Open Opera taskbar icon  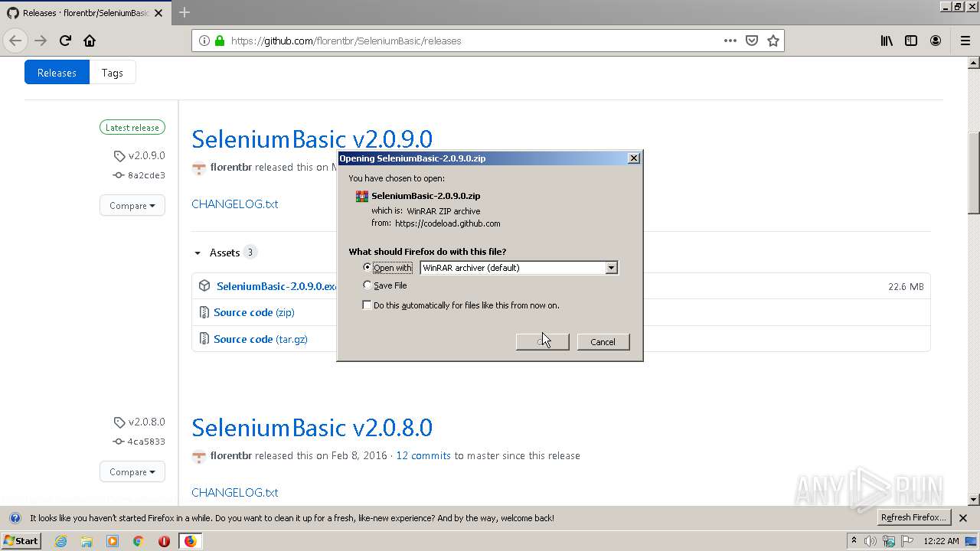click(x=164, y=541)
